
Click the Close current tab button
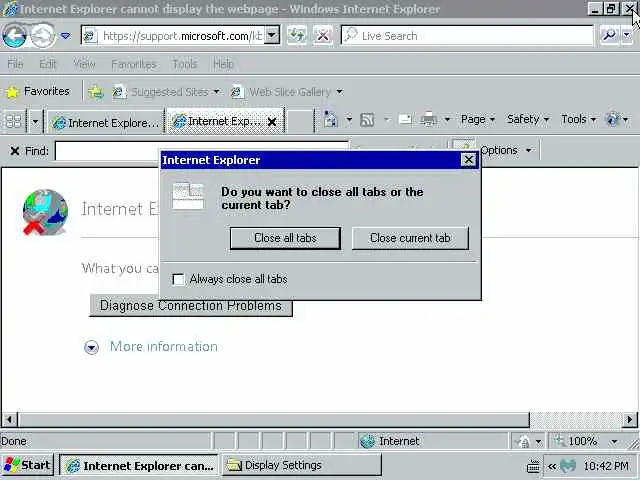[x=410, y=238]
